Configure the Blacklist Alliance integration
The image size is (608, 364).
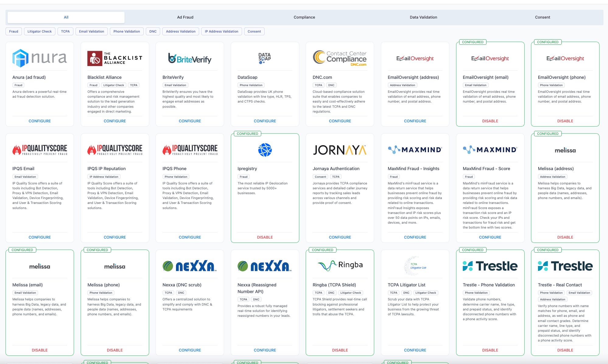pyautogui.click(x=115, y=121)
